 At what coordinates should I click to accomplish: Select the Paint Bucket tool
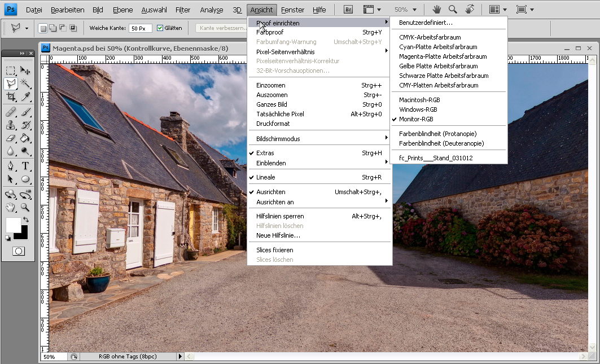(25, 138)
